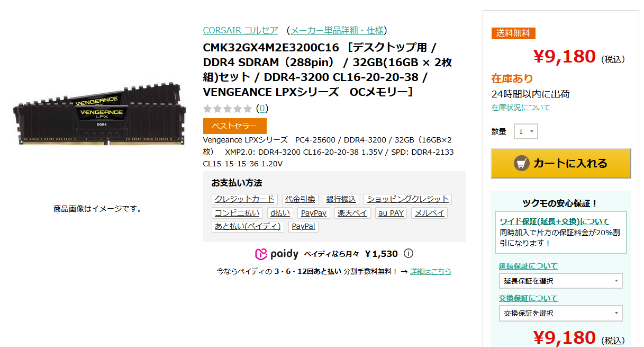The width and height of the screenshot is (644, 347).
Task: Select the コンビニ払い payment option
Action: tap(237, 213)
